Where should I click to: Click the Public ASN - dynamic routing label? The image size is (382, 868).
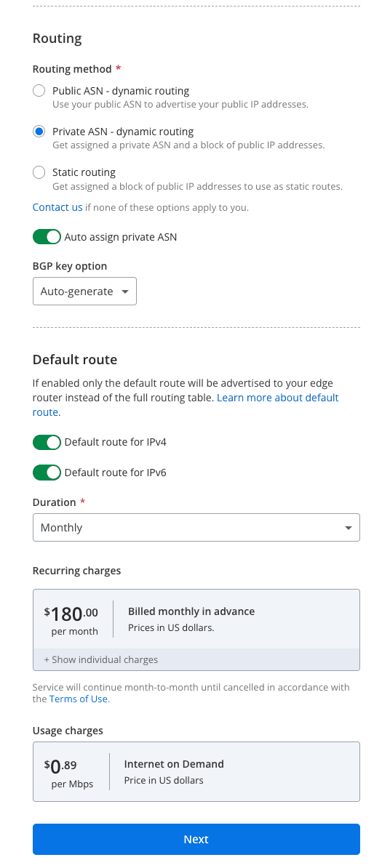click(x=121, y=91)
